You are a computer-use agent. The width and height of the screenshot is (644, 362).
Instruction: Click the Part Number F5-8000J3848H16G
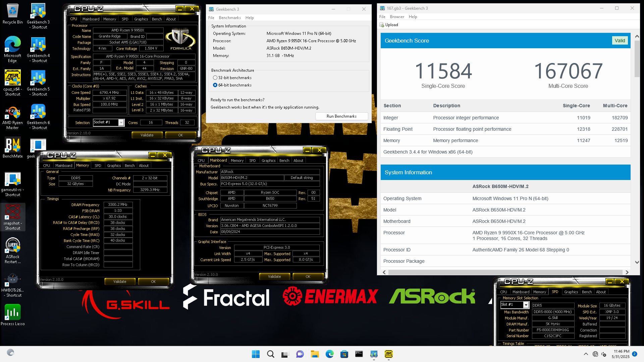(x=553, y=330)
